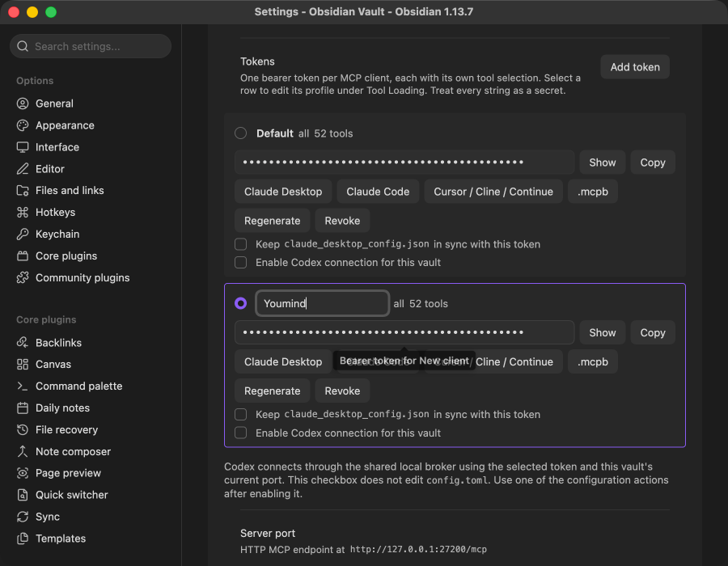Click the Hotkeys command-key icon
Image resolution: width=728 pixels, height=566 pixels.
coord(23,212)
